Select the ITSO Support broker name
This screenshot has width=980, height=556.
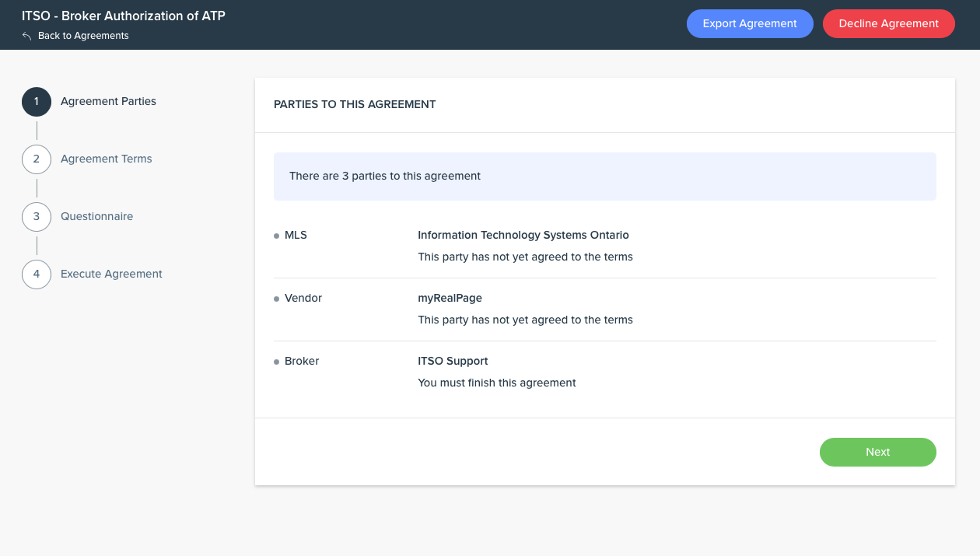click(453, 361)
